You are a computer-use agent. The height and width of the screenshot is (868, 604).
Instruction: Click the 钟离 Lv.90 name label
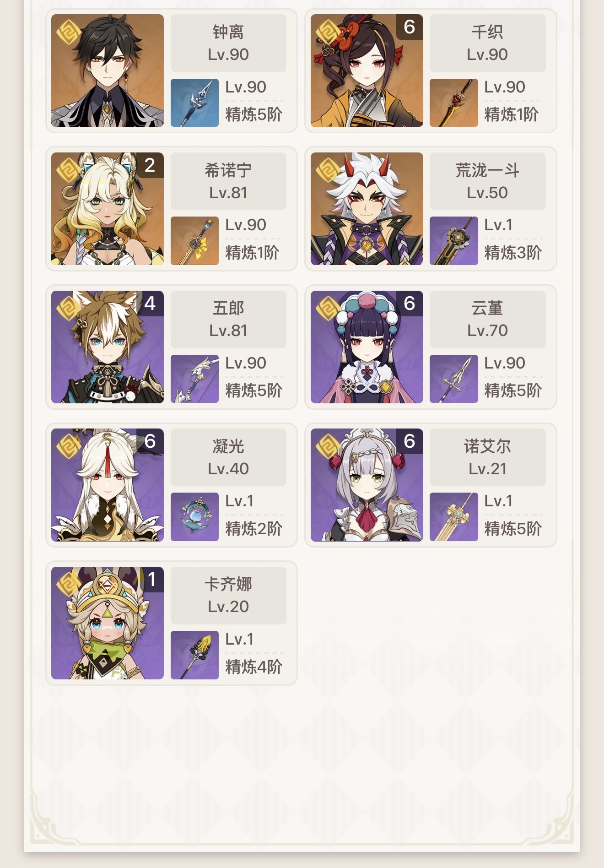(228, 43)
